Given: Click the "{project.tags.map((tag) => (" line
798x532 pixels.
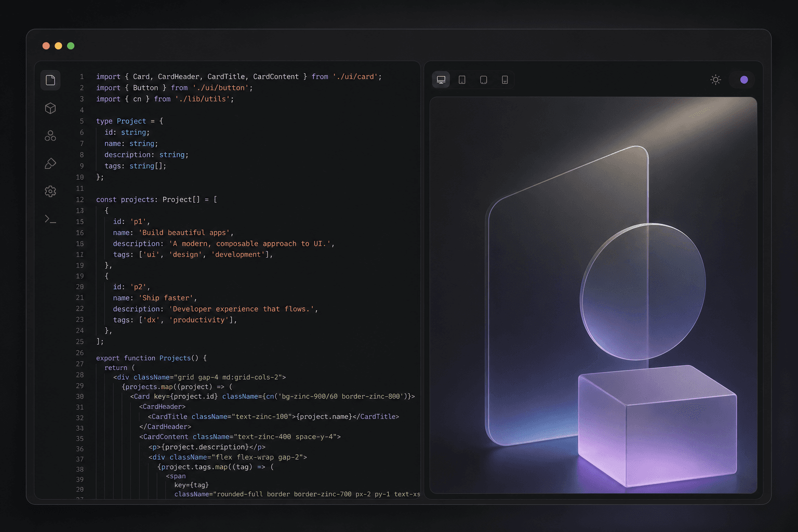Looking at the screenshot, I should [215, 467].
